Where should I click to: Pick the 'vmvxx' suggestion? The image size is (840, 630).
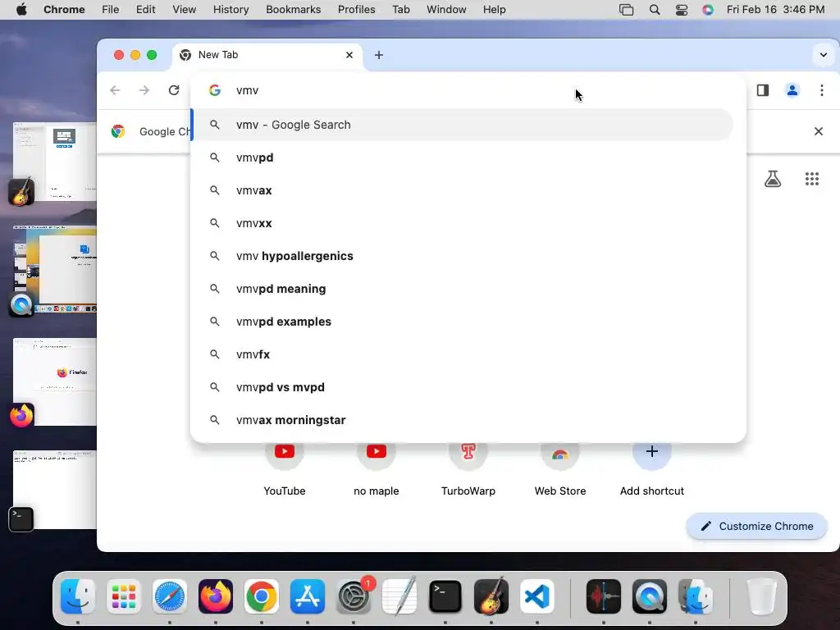(463, 223)
